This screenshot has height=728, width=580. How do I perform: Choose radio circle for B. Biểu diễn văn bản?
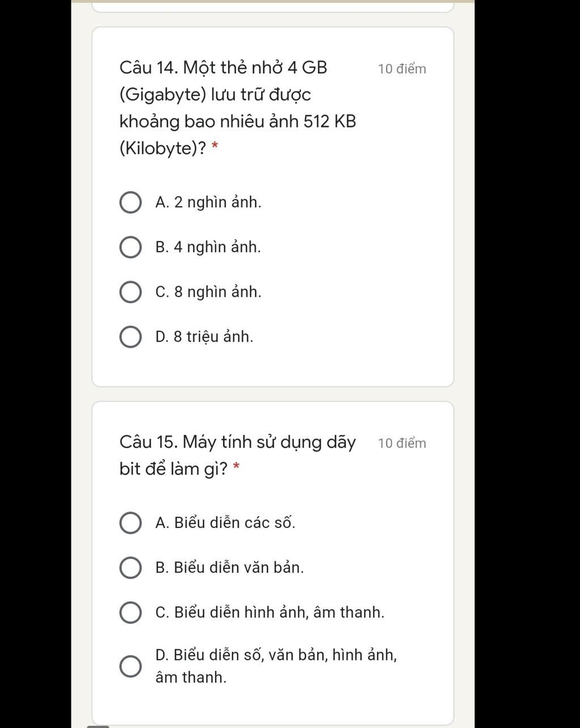click(x=130, y=568)
